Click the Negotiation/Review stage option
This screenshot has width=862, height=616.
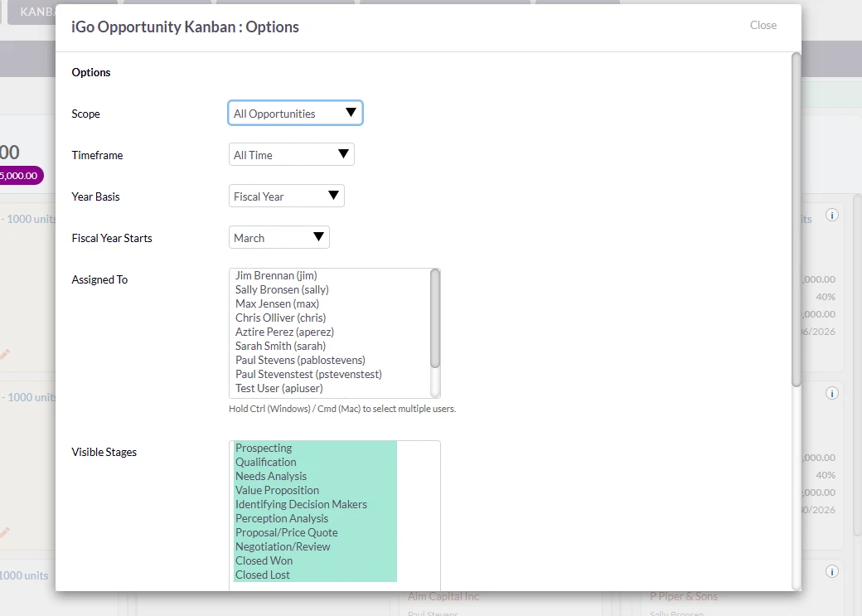point(283,546)
